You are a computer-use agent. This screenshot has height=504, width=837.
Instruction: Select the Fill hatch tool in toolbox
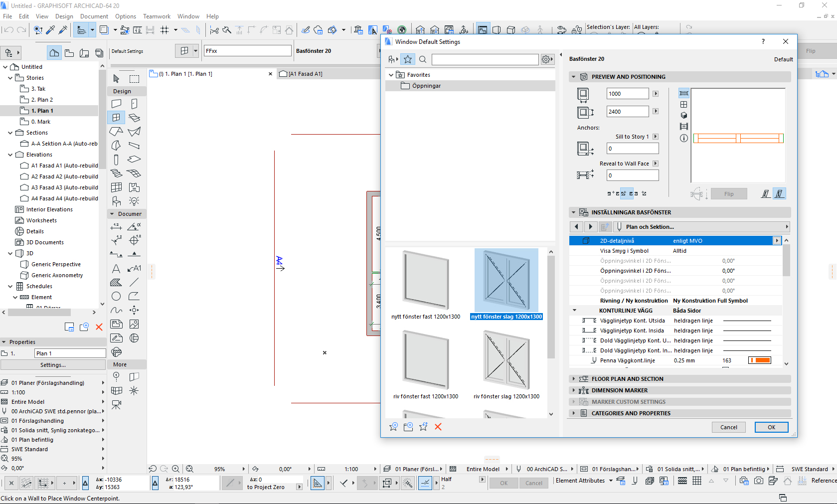tap(116, 282)
